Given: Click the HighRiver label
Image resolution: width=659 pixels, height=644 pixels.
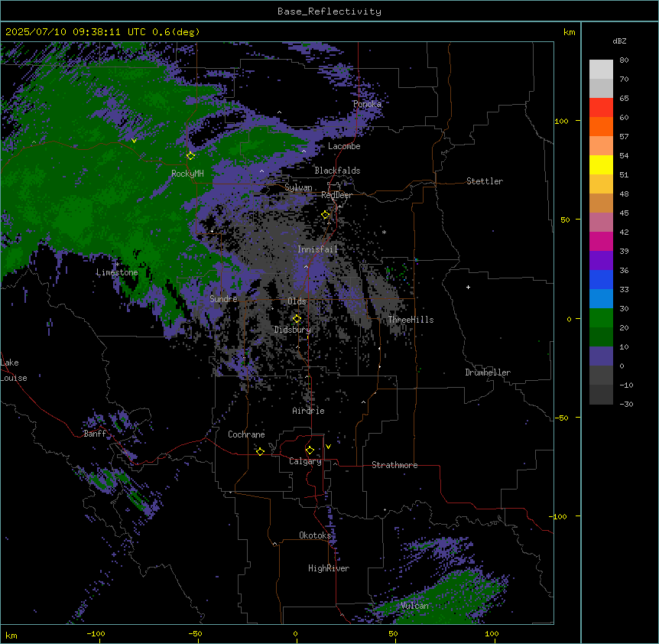Looking at the screenshot, I should (x=329, y=569).
